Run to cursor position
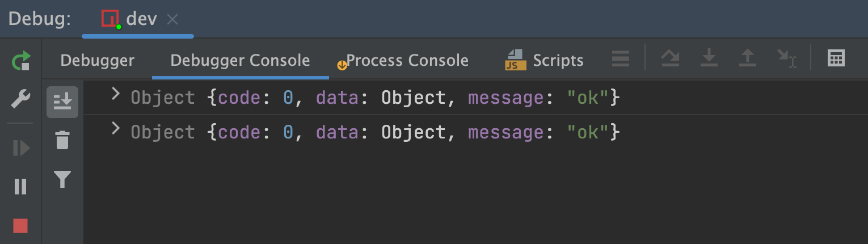The height and width of the screenshot is (244, 868). coord(787,58)
